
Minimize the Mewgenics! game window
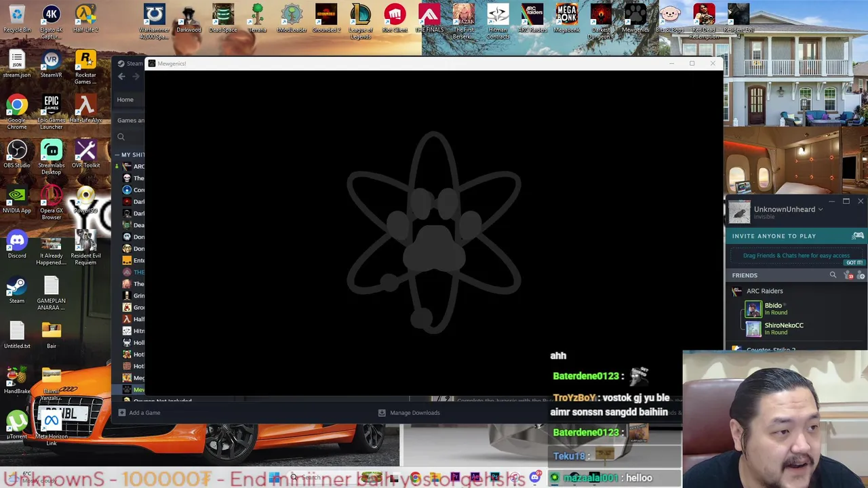click(671, 64)
